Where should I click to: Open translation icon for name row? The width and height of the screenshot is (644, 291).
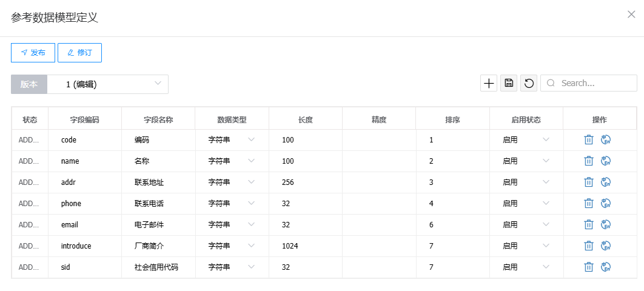[x=605, y=161]
